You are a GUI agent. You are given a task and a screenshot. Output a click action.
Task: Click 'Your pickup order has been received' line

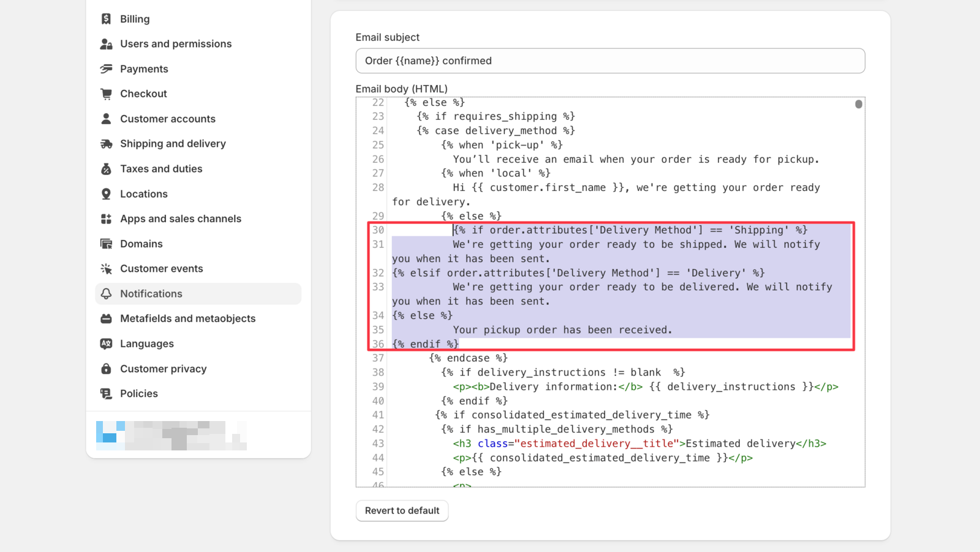pos(563,330)
